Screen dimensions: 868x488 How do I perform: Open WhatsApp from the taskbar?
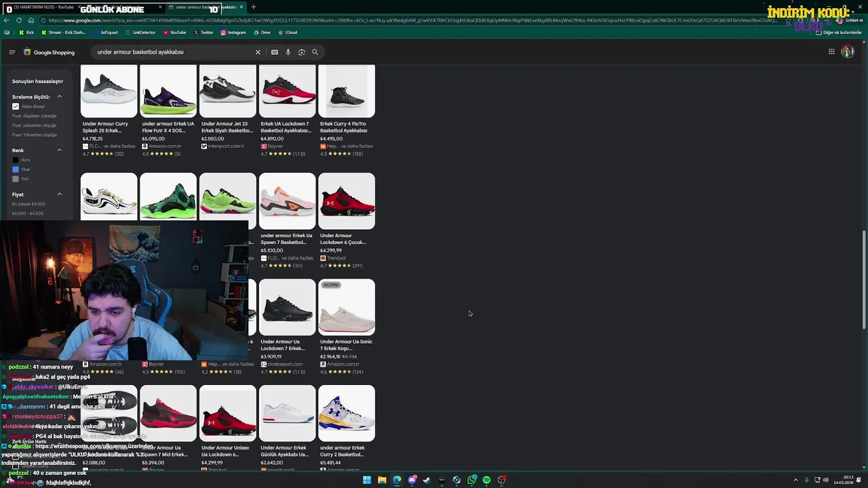tap(471, 480)
